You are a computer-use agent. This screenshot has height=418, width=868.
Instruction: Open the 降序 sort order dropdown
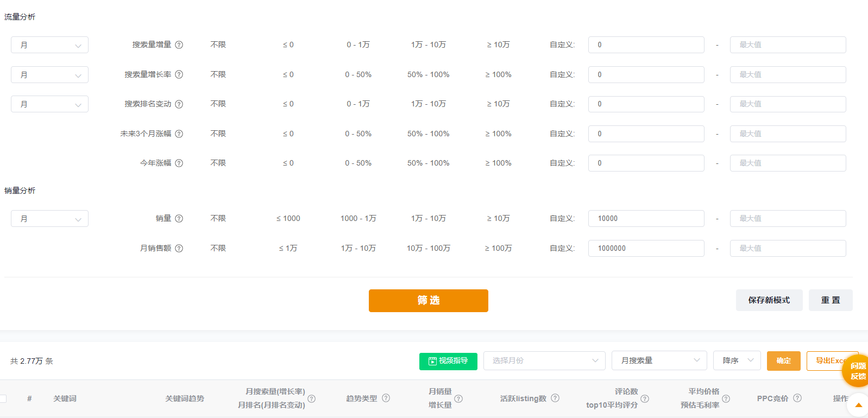click(x=737, y=360)
